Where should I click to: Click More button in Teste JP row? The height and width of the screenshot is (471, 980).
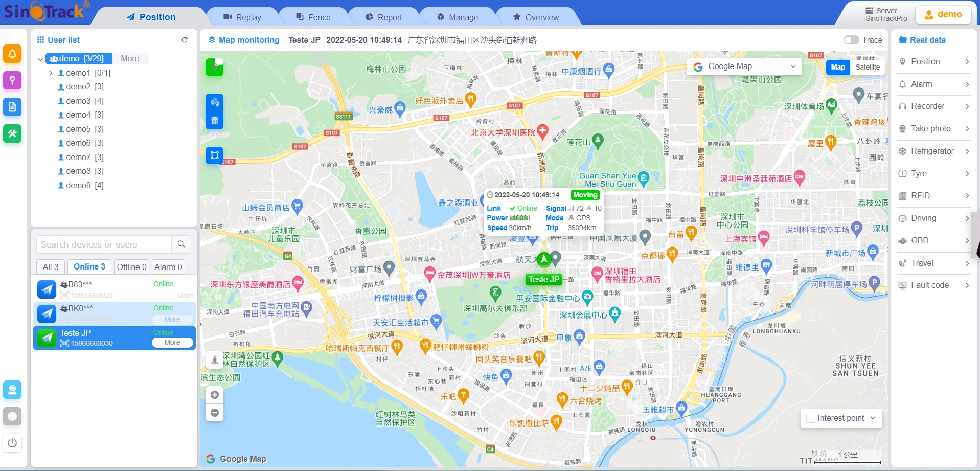tap(172, 343)
